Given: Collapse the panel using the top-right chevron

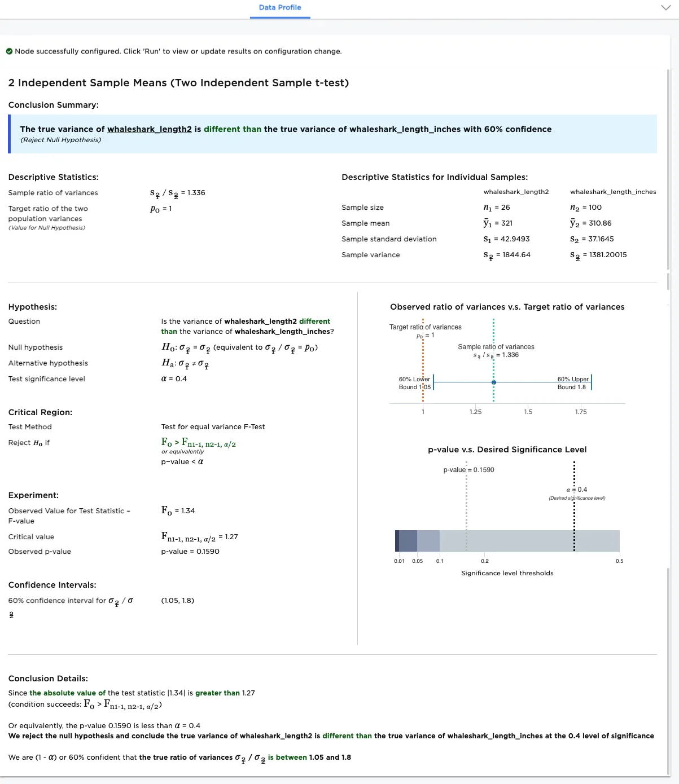Looking at the screenshot, I should click(x=666, y=8).
